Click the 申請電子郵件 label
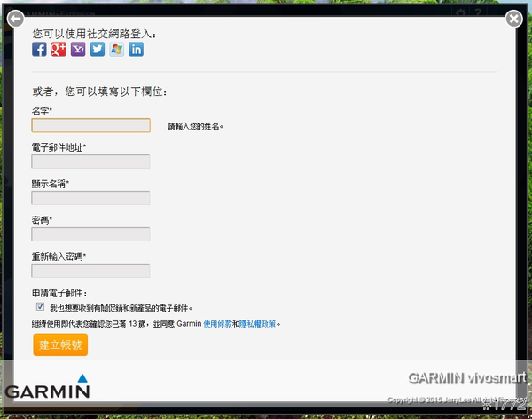 [x=59, y=293]
